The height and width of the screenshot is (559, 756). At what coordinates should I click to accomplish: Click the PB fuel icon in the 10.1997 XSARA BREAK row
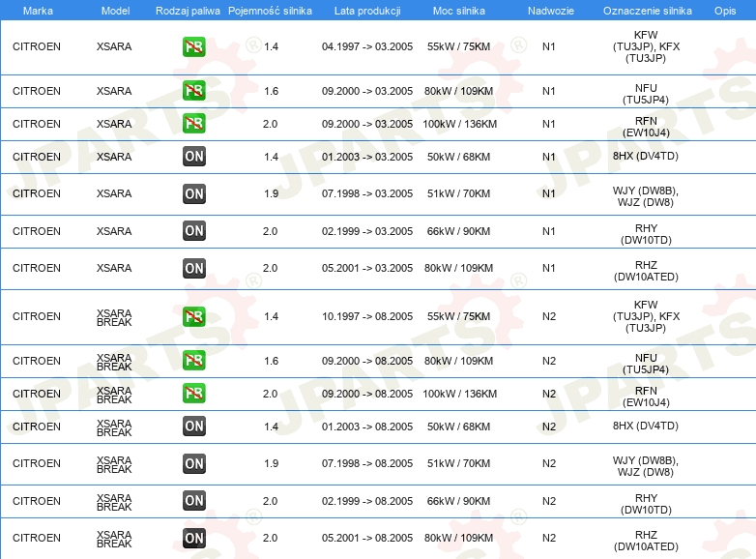193,316
